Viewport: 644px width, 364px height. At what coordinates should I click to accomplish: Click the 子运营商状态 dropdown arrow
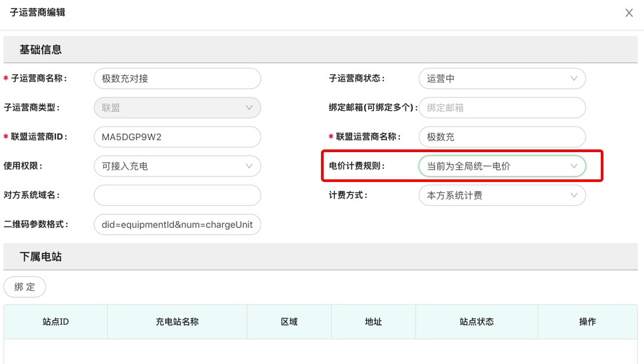pos(574,78)
